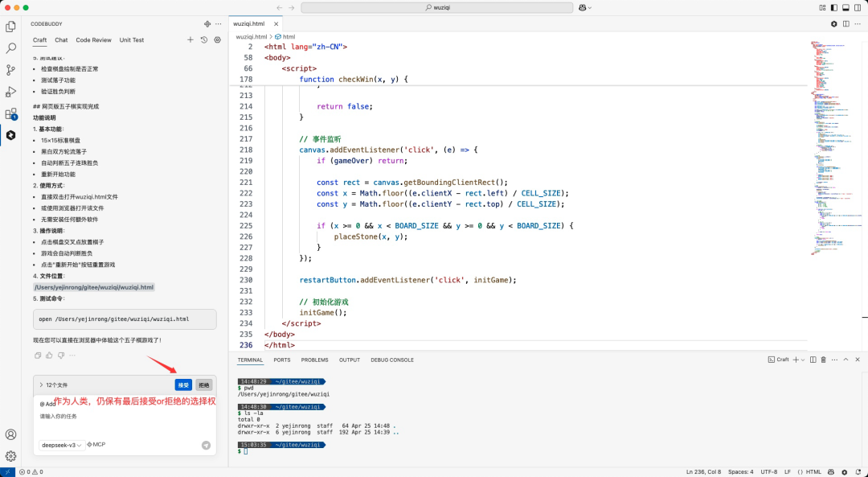Open the deepseek-v3 model dropdown

coord(62,445)
